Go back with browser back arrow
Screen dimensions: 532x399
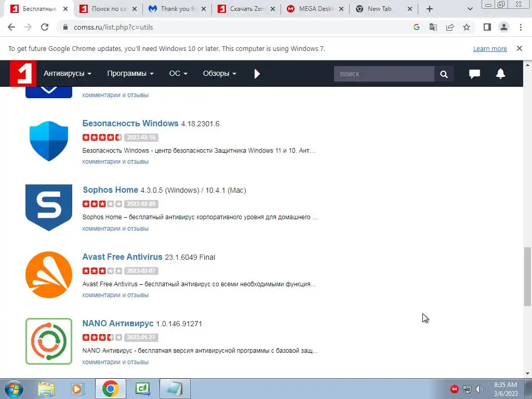11,27
